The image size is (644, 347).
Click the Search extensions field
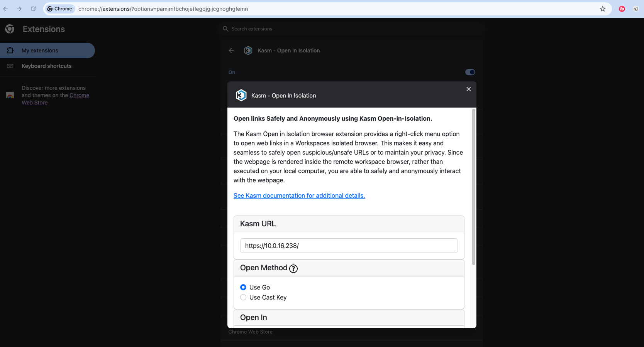(x=351, y=29)
